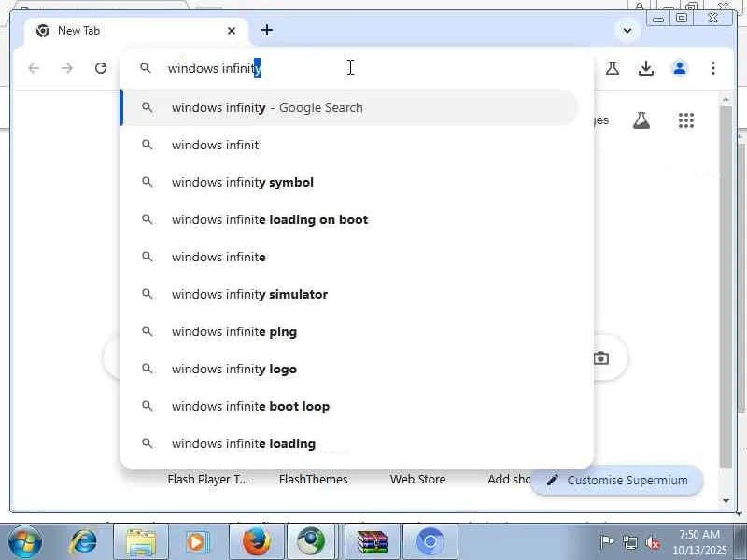Open the Windows Start button
This screenshot has height=560, width=747.
[25, 541]
